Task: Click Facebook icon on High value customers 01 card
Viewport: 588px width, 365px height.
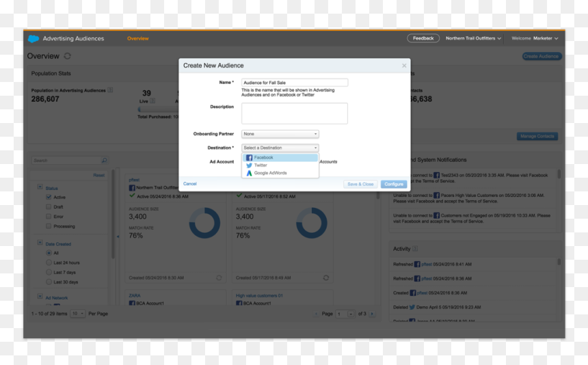Action: pyautogui.click(x=239, y=303)
